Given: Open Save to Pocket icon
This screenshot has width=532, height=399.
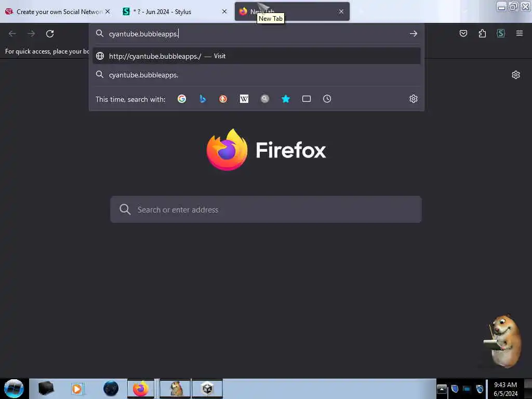Looking at the screenshot, I should click(463, 33).
